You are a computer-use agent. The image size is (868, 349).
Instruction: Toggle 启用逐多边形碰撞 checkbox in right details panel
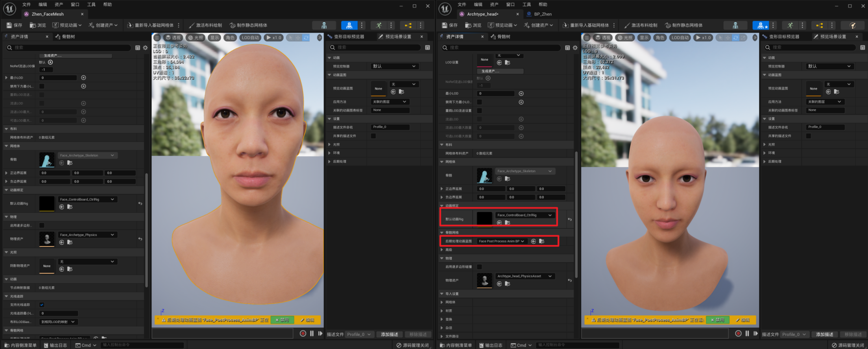point(479,267)
